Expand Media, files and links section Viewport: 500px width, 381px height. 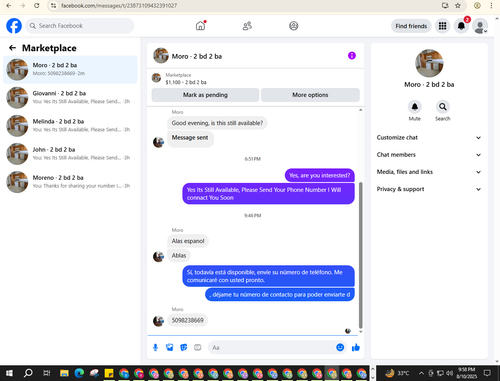pyautogui.click(x=429, y=172)
